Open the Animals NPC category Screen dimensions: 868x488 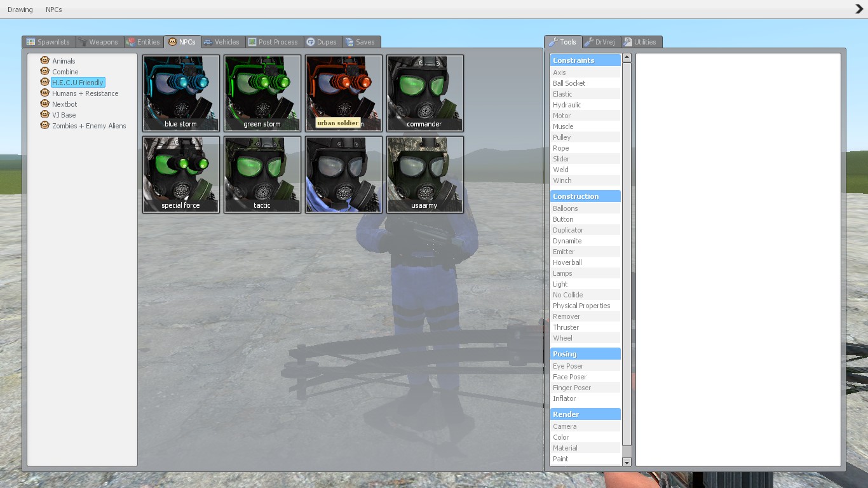coord(64,61)
